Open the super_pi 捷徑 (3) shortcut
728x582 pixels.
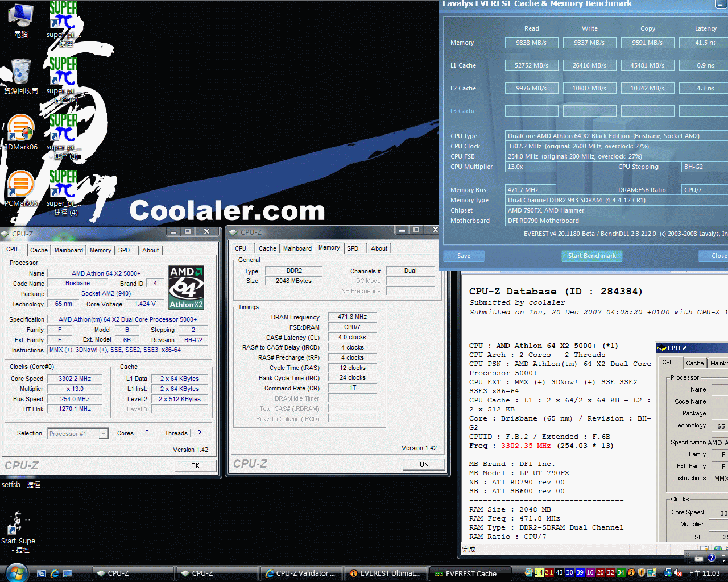(x=63, y=136)
